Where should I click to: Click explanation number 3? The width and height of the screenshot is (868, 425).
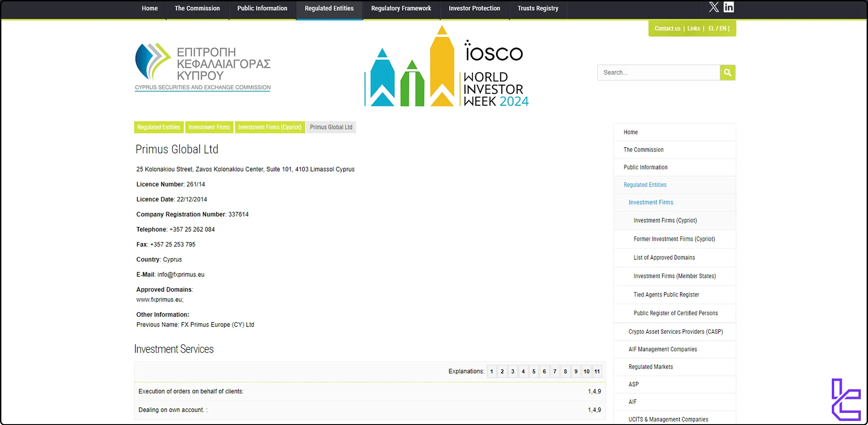tap(513, 372)
